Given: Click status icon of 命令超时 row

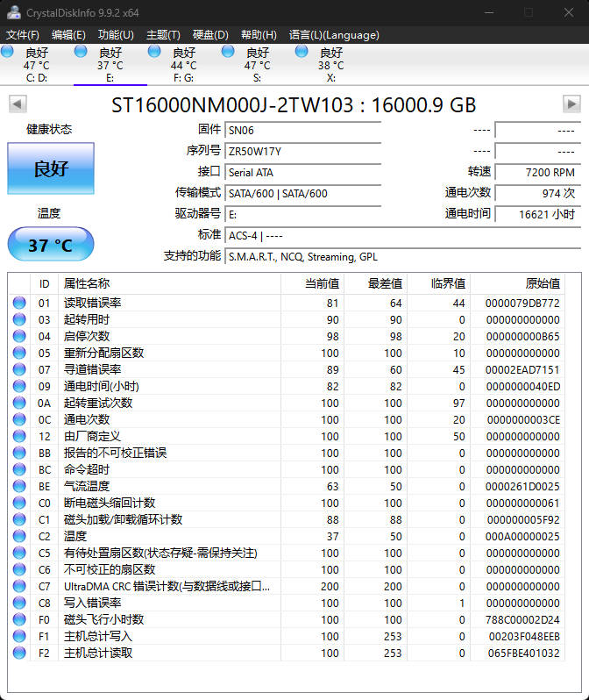Looking at the screenshot, I should 19,469.
